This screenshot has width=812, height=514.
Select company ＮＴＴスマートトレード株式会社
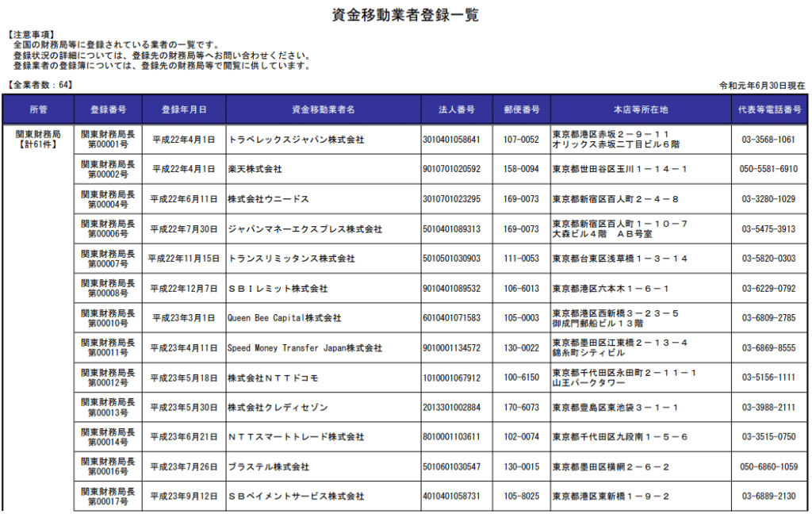point(297,437)
